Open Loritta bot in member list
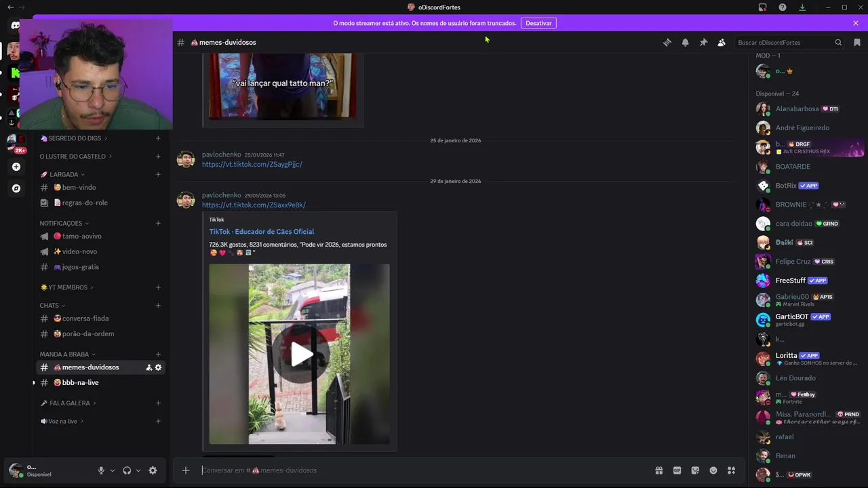The height and width of the screenshot is (488, 868). tap(809, 359)
